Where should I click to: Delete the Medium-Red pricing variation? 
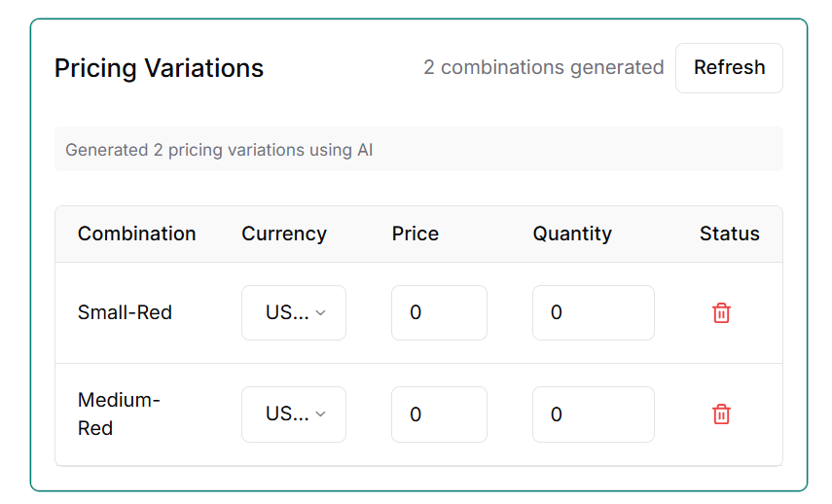(721, 414)
